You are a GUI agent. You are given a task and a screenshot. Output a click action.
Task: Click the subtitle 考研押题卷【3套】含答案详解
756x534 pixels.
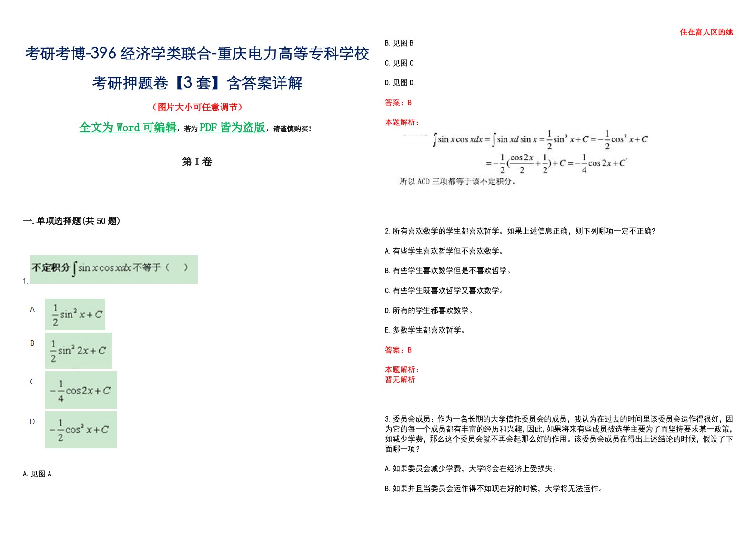click(197, 83)
